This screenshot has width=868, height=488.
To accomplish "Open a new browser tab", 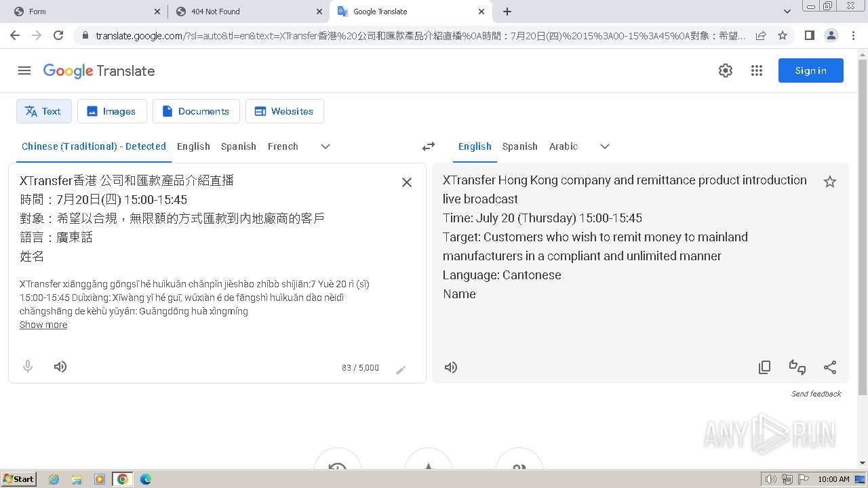I will (507, 12).
